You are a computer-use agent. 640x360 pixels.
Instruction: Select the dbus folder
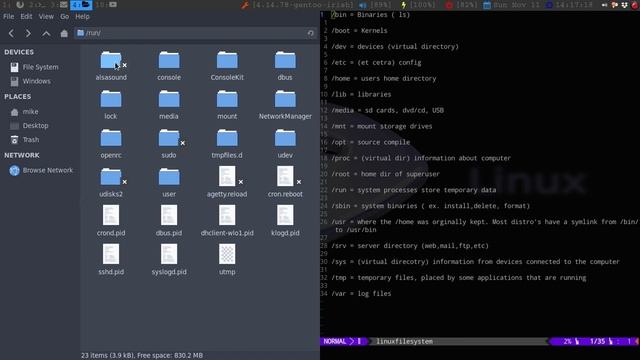click(x=285, y=65)
